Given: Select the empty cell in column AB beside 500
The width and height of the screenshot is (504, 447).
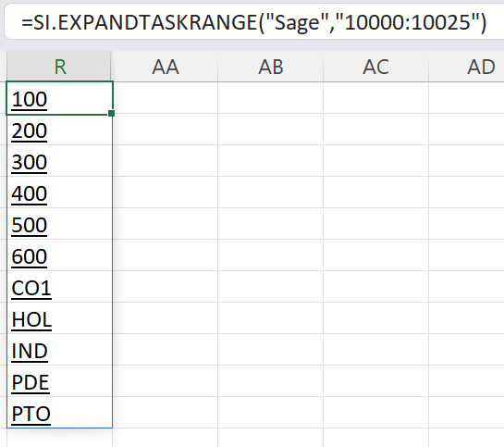Looking at the screenshot, I should coord(271,224).
